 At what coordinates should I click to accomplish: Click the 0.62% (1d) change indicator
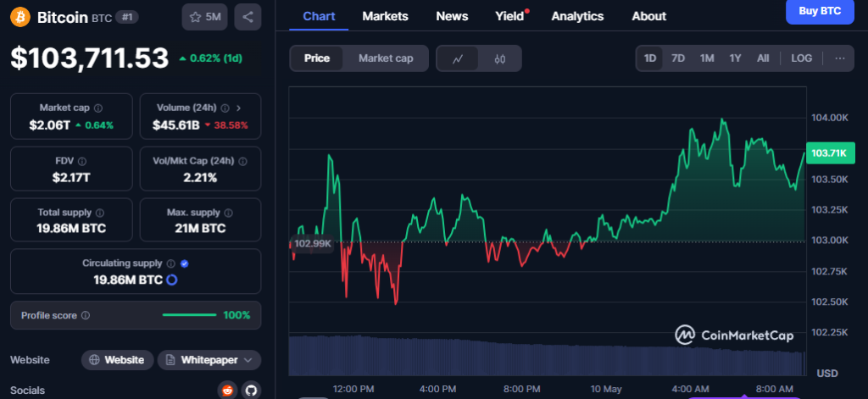tap(210, 58)
